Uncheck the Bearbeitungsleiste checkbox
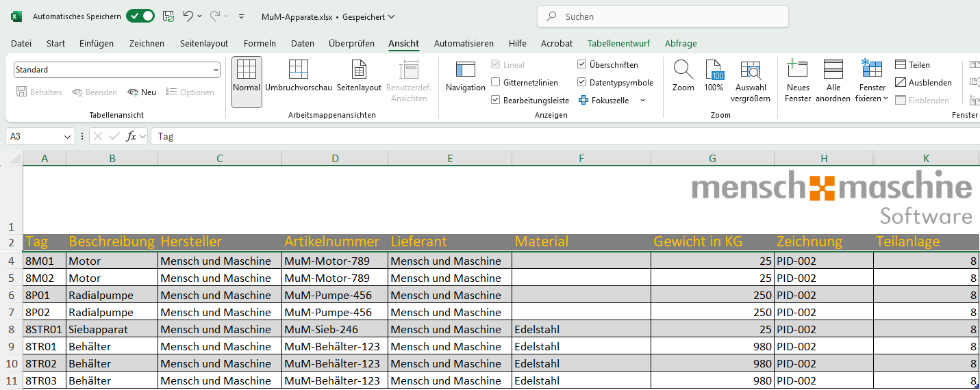This screenshot has width=980, height=390. pyautogui.click(x=496, y=101)
